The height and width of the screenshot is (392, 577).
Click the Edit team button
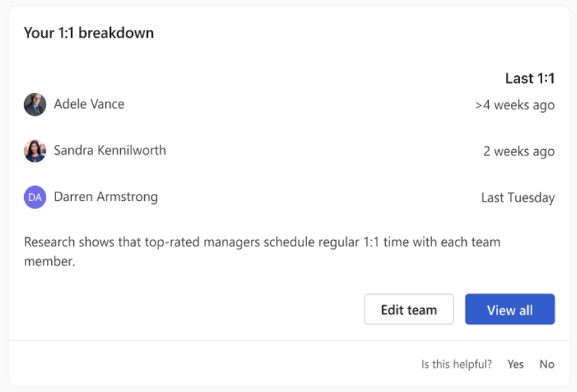(x=409, y=309)
